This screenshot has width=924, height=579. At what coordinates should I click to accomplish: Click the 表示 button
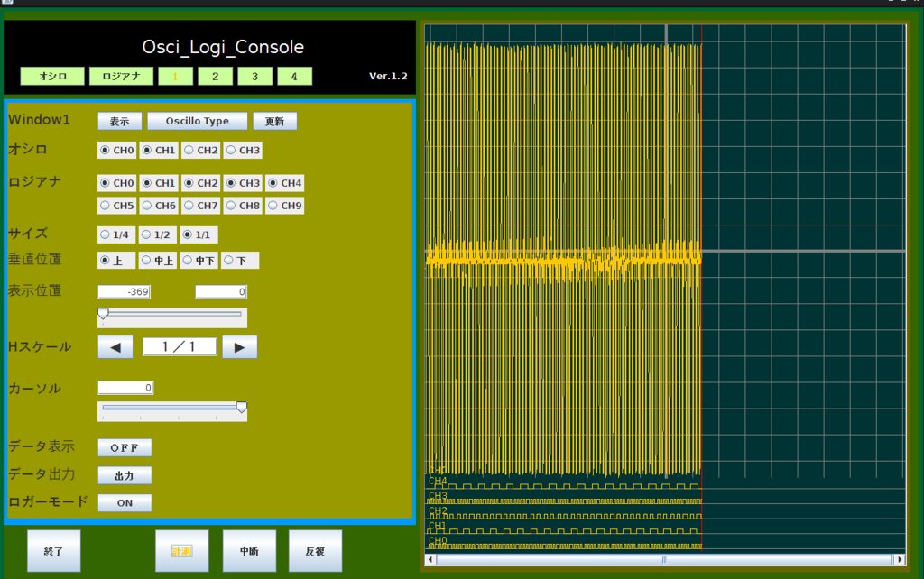pyautogui.click(x=120, y=122)
